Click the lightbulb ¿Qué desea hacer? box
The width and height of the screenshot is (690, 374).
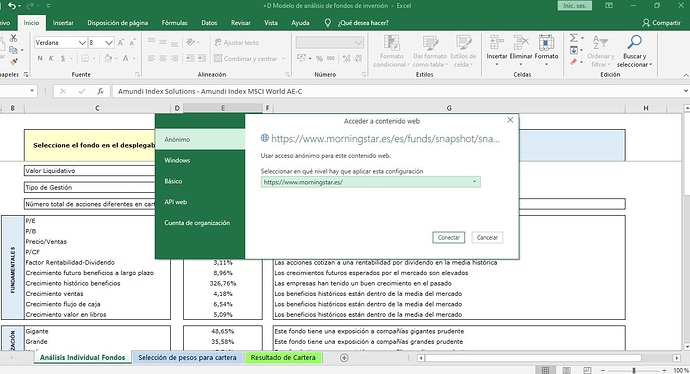pos(357,23)
